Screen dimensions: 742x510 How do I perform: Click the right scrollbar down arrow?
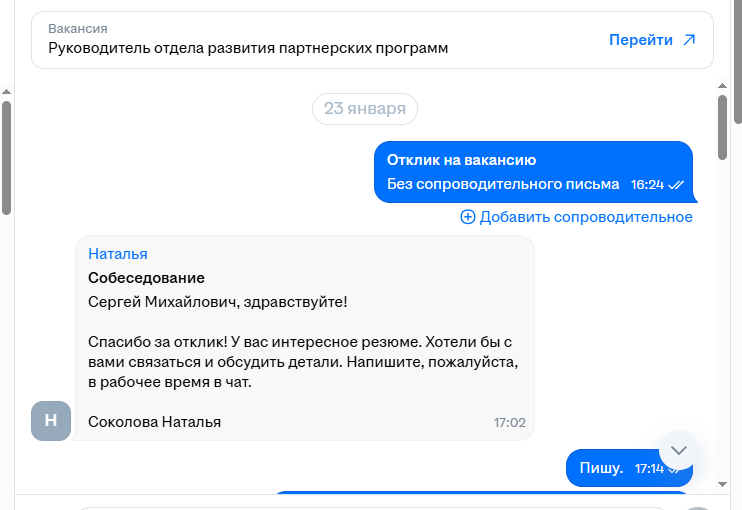pos(723,483)
